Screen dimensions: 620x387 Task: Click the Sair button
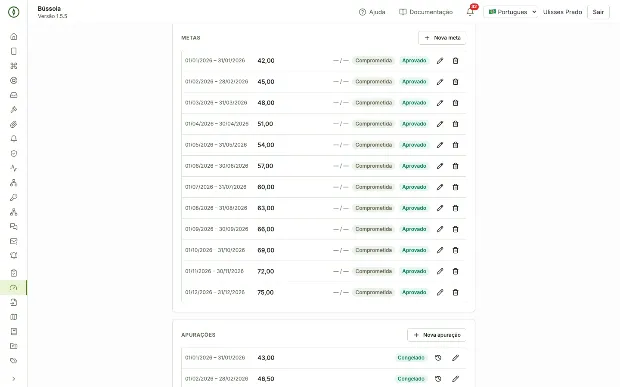click(x=598, y=12)
